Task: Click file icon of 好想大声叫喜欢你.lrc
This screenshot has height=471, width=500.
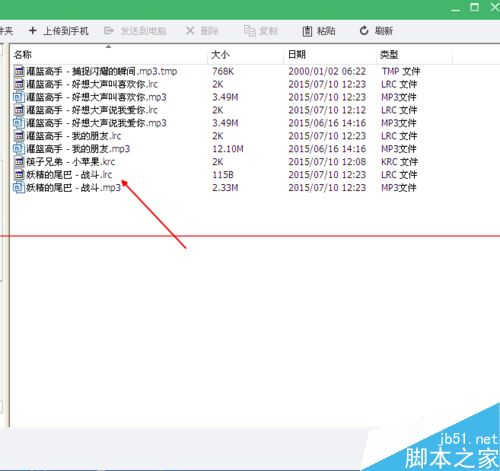Action: coord(19,84)
